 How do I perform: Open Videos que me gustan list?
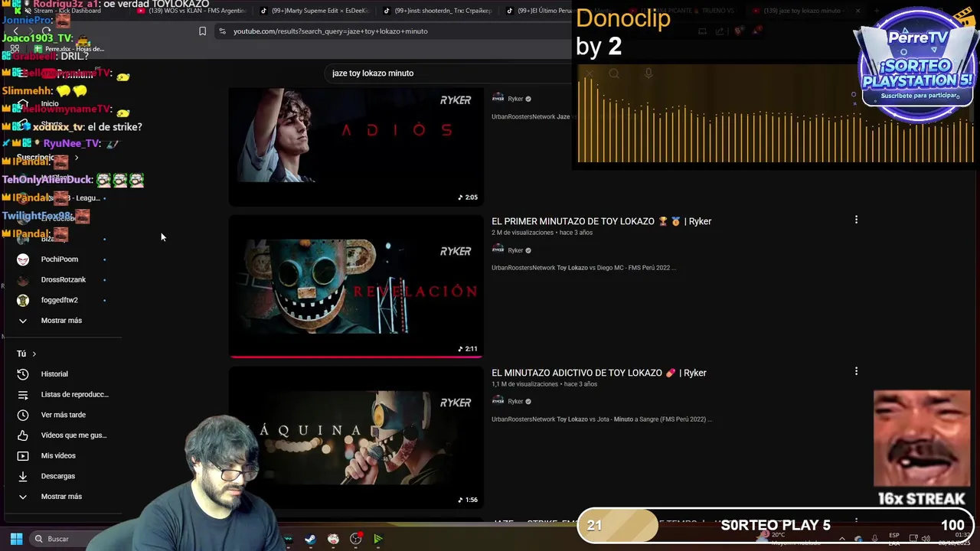tap(63, 435)
